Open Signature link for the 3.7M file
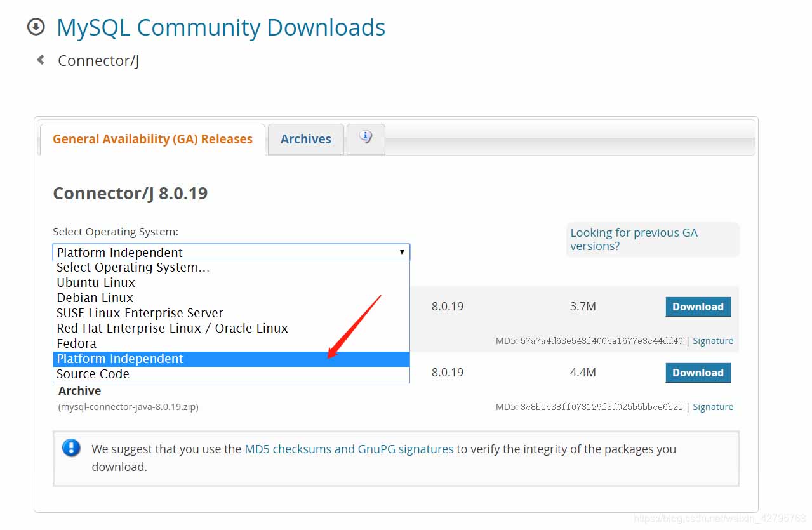 coord(712,341)
